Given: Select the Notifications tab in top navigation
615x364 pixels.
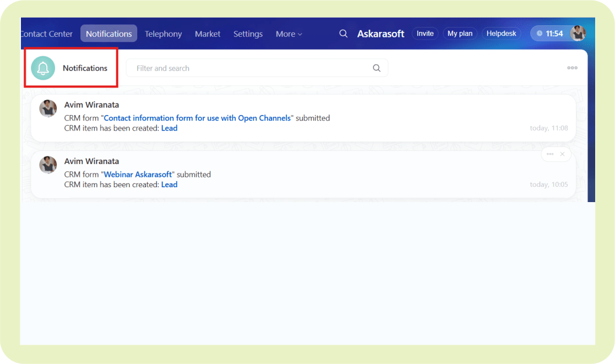Looking at the screenshot, I should click(109, 34).
